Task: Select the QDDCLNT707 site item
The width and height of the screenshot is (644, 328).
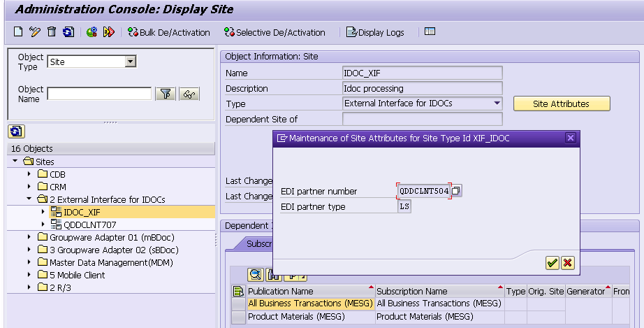Action: point(89,224)
